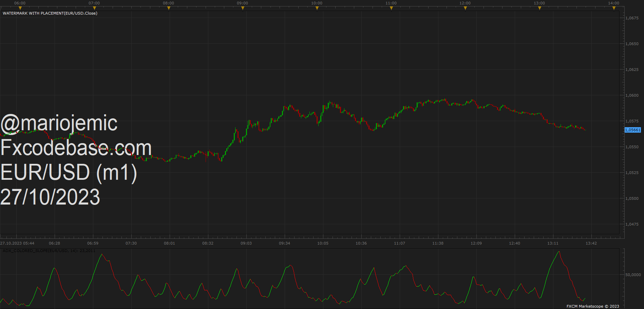The width and height of the screenshot is (644, 309).
Task: Click the 1,0650 price axis label
Action: tap(632, 44)
